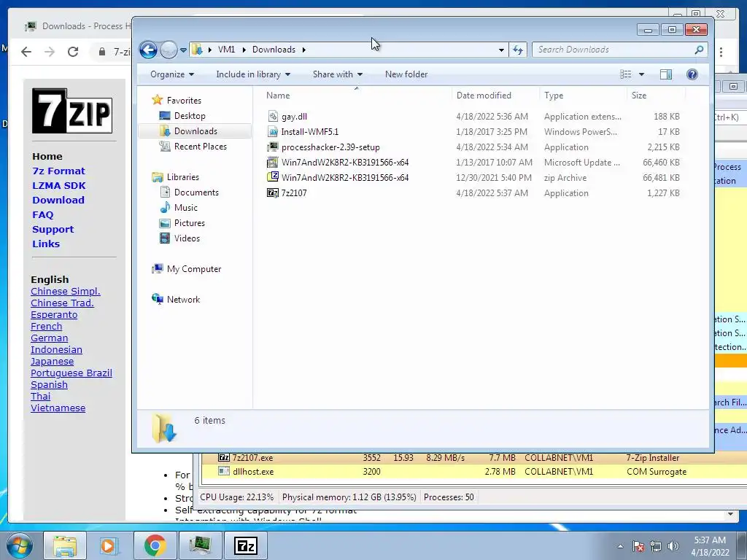Select dllhost.exe row in Process Hacker
Image resolution: width=747 pixels, height=560 pixels.
pyautogui.click(x=474, y=472)
